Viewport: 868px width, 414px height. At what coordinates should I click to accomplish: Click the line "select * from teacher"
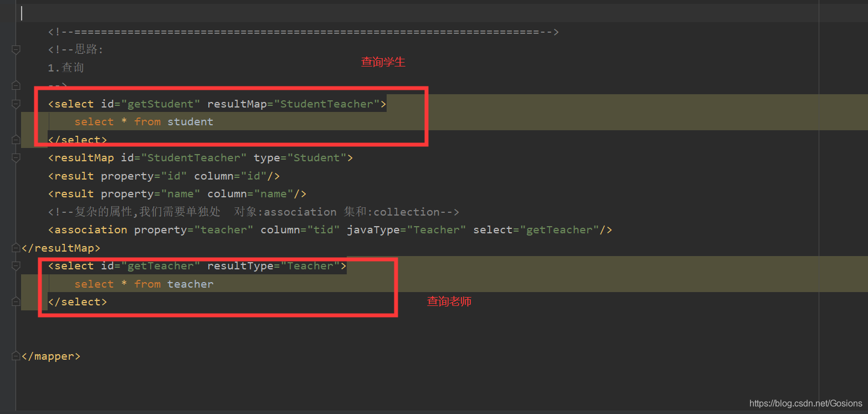144,284
